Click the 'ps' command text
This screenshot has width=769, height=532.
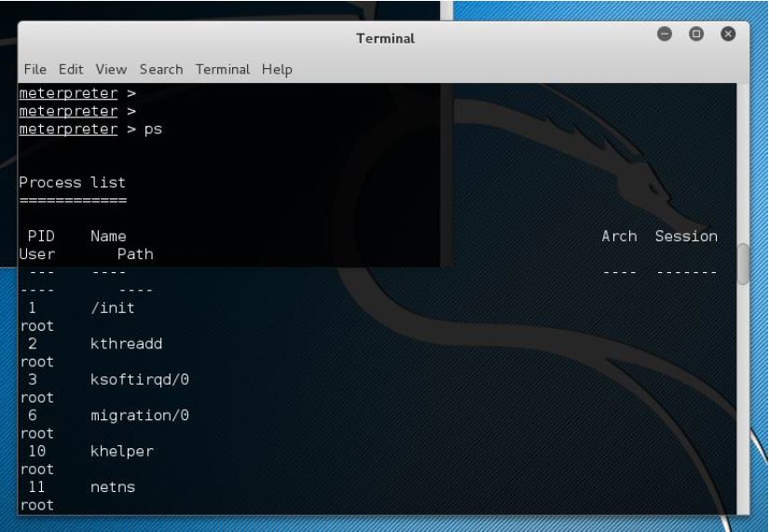[x=153, y=130]
